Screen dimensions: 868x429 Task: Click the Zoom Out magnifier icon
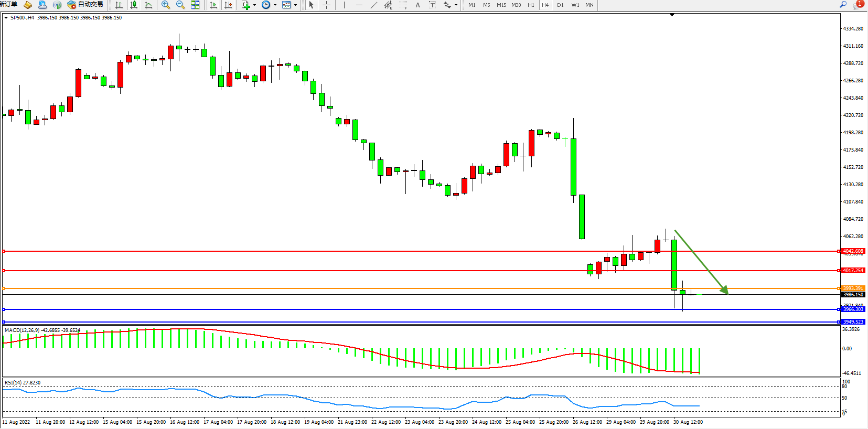point(180,5)
